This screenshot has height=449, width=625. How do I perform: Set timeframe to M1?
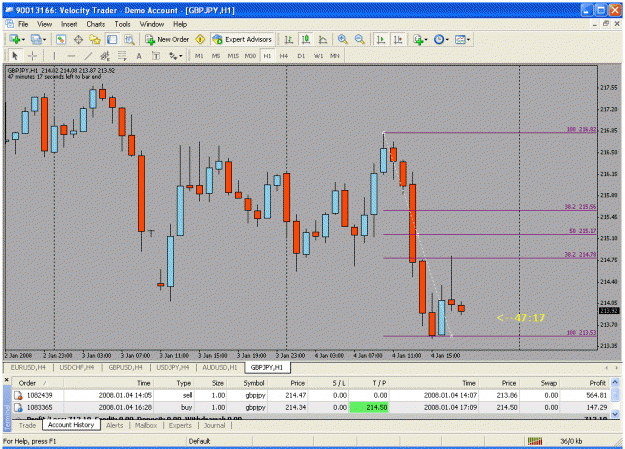click(x=199, y=56)
